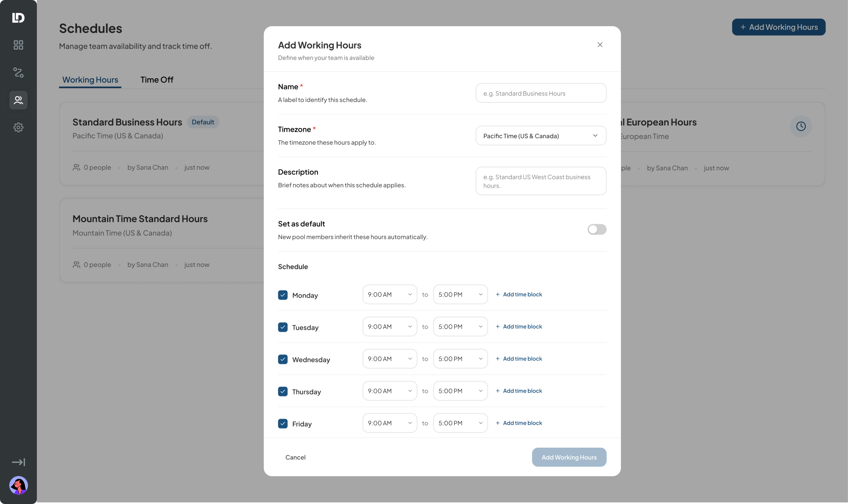
Task: Toggle the Set as default switch
Action: pyautogui.click(x=597, y=229)
